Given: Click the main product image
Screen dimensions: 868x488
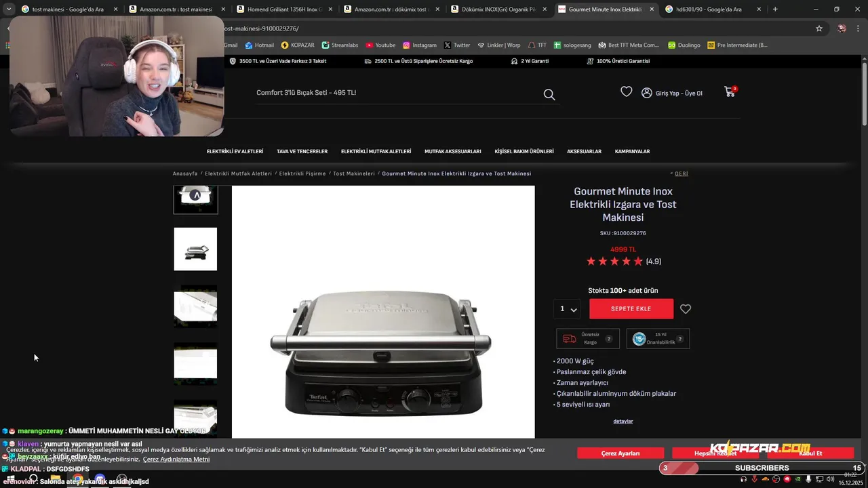Looking at the screenshot, I should click(383, 312).
